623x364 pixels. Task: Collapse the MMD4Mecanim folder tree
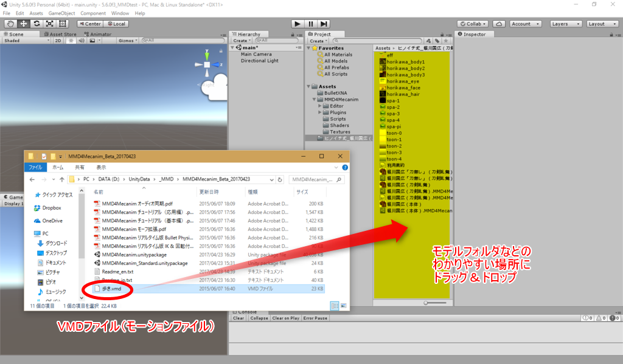(314, 100)
